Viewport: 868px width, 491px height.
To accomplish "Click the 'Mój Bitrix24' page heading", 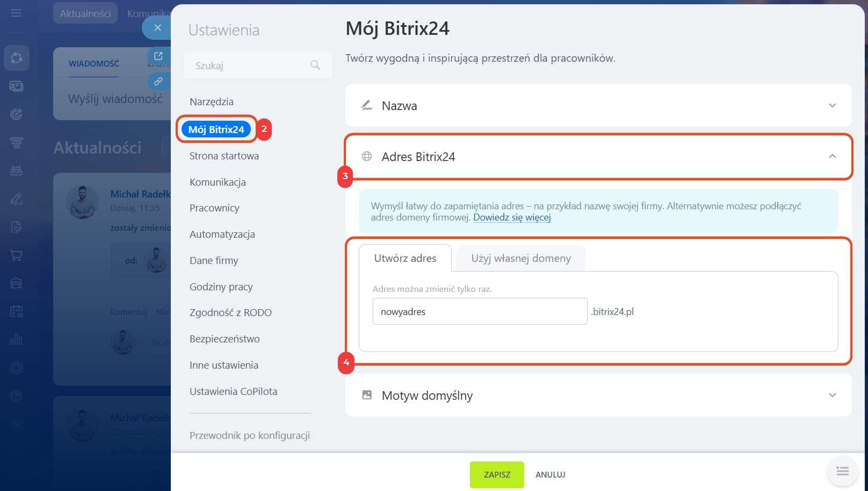I will click(x=397, y=28).
